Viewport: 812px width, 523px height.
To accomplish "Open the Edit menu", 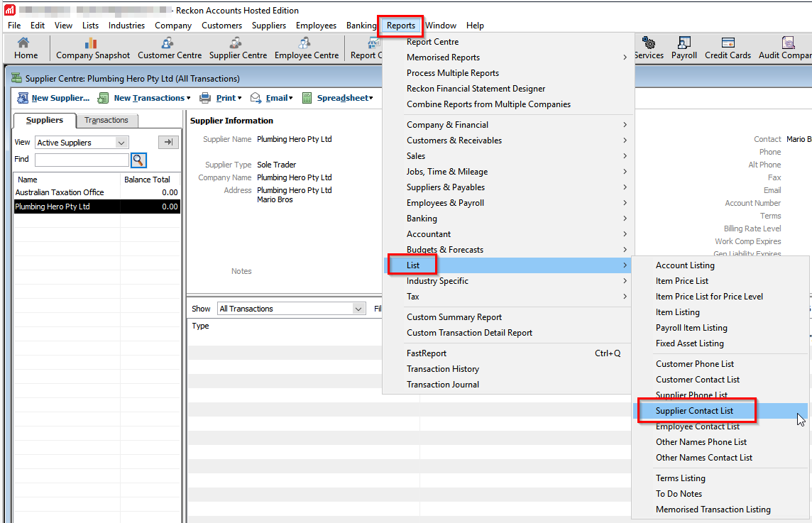I will 38,26.
